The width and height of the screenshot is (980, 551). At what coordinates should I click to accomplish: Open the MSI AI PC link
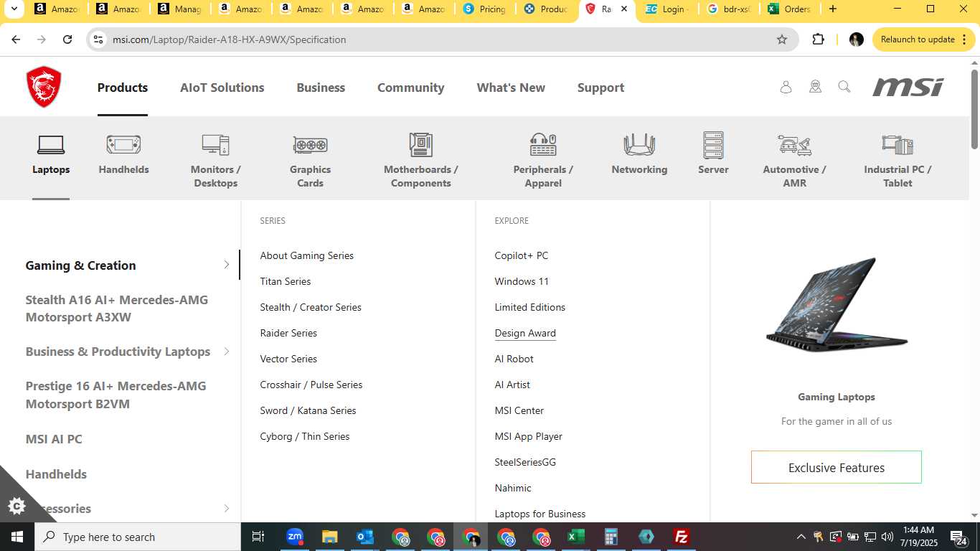tap(54, 439)
